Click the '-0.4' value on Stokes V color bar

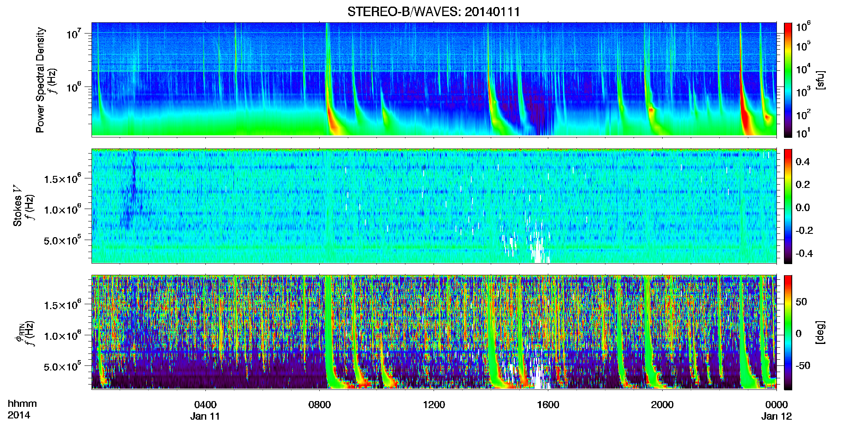(x=804, y=253)
